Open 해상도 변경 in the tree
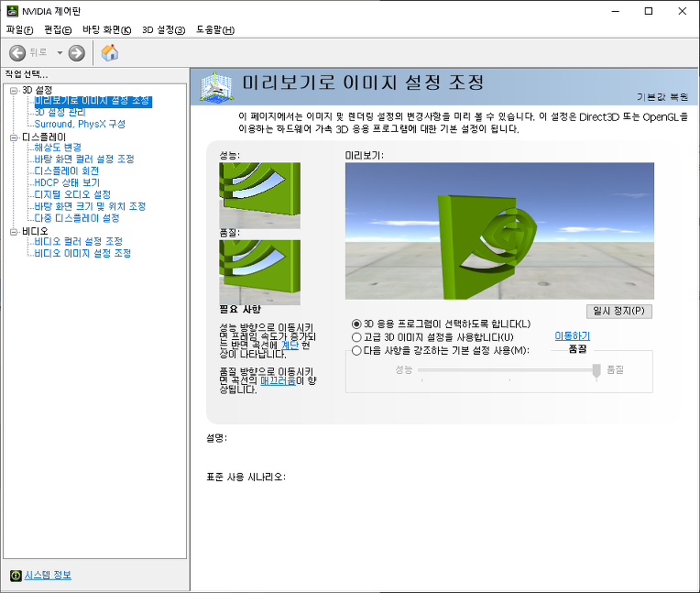 tap(58, 148)
